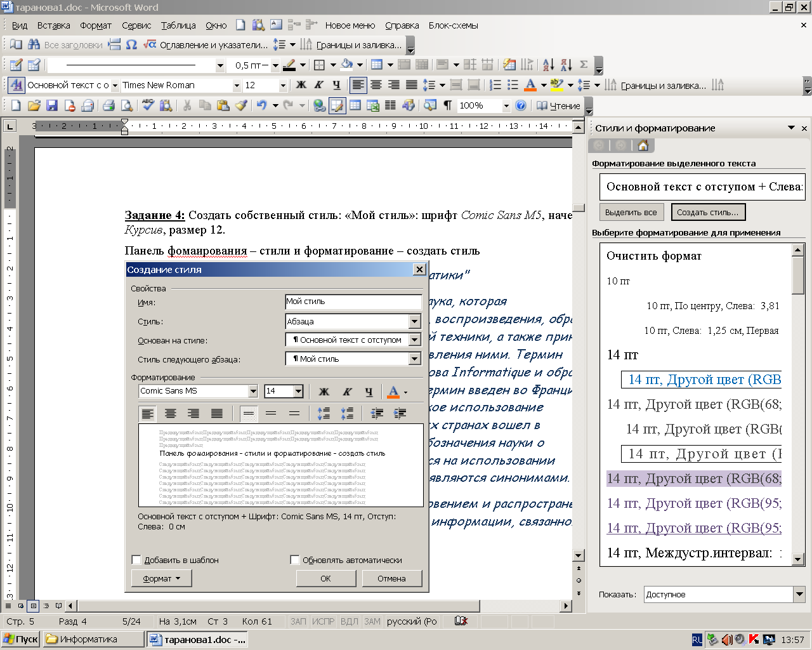Open the Сервис menu
Image resolution: width=812 pixels, height=650 pixels.
136,25
